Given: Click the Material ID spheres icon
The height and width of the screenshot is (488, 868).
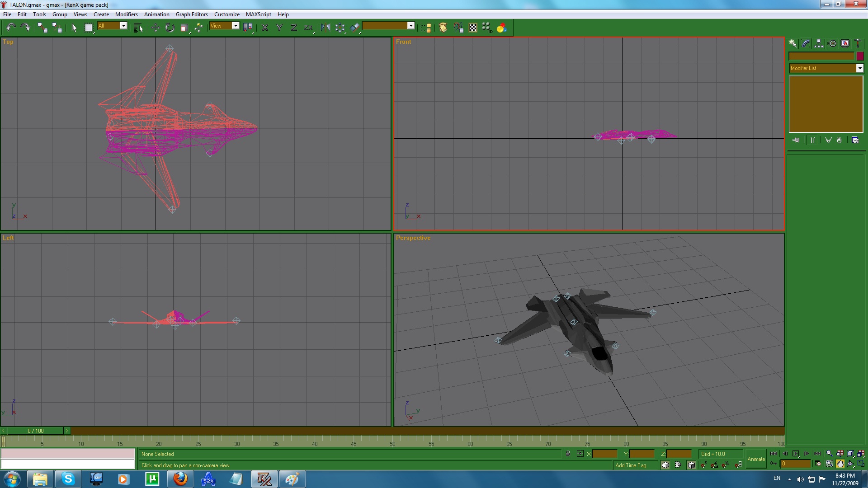Looking at the screenshot, I should click(x=487, y=28).
